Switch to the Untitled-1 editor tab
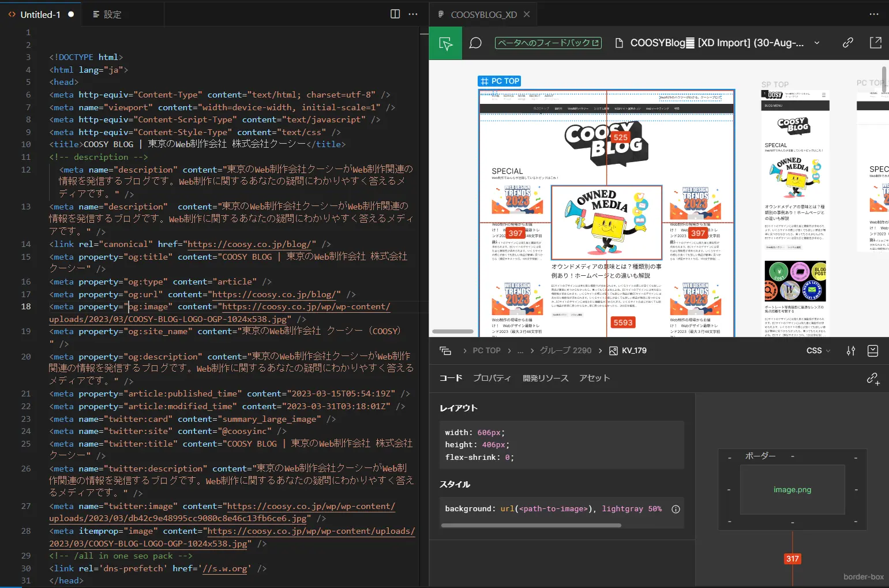The image size is (889, 588). tap(40, 14)
